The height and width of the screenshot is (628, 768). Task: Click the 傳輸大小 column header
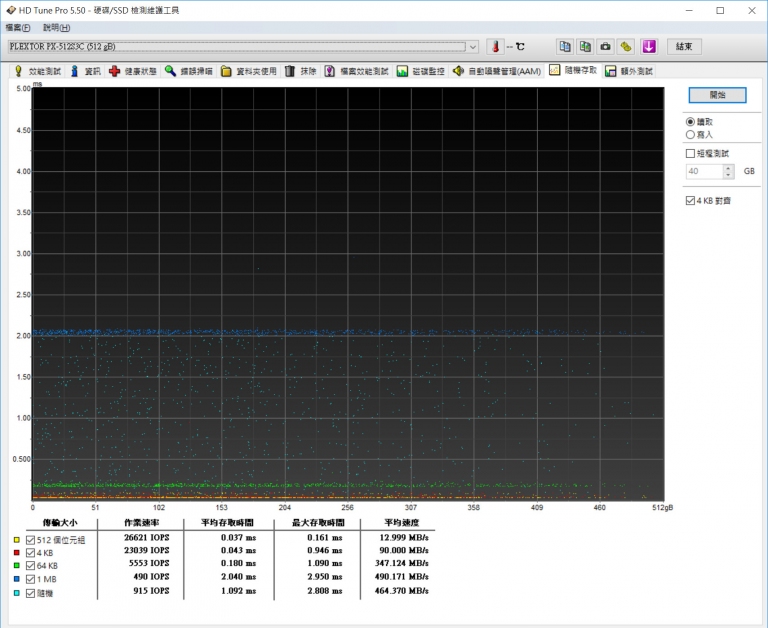coord(60,523)
